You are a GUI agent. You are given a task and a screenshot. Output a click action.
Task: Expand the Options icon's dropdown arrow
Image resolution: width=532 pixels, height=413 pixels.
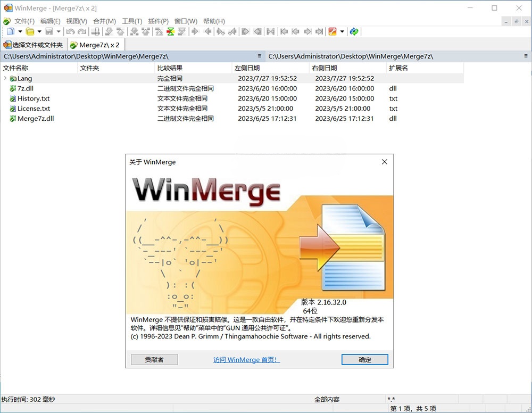pos(342,31)
